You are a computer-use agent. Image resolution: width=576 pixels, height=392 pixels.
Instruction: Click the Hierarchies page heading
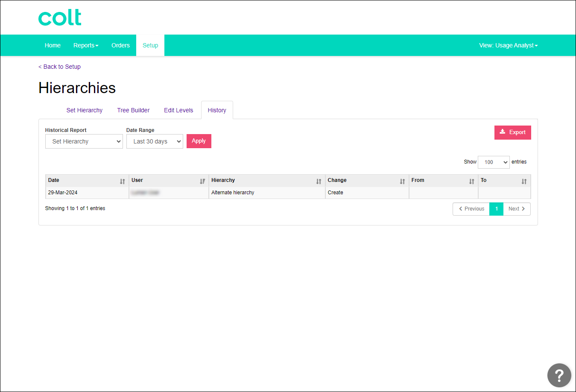[77, 88]
